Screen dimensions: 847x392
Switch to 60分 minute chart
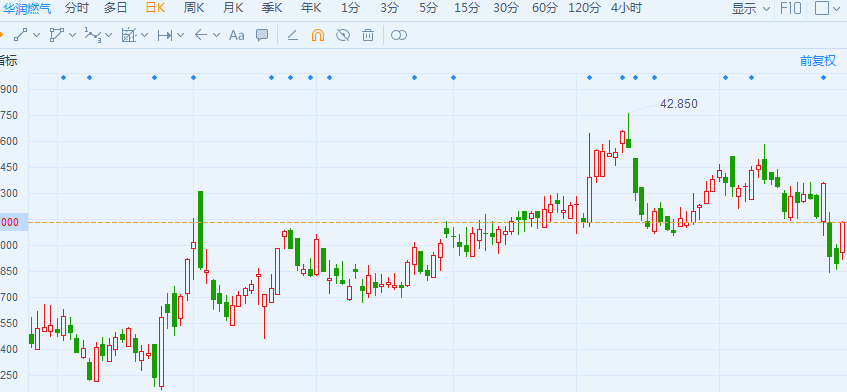click(544, 8)
